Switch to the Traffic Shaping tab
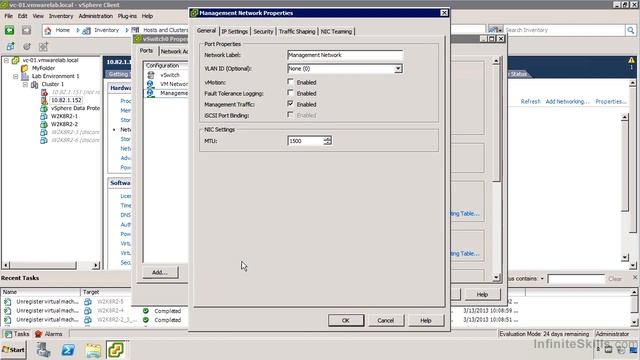640x360 pixels. coord(297,31)
